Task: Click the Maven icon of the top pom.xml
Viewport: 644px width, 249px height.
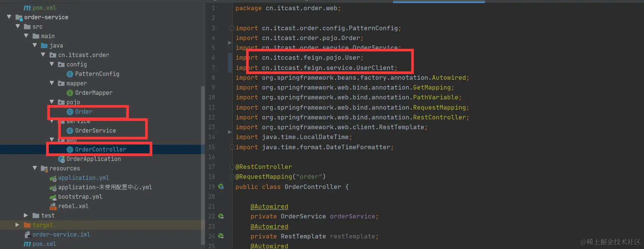Action: pos(27,8)
